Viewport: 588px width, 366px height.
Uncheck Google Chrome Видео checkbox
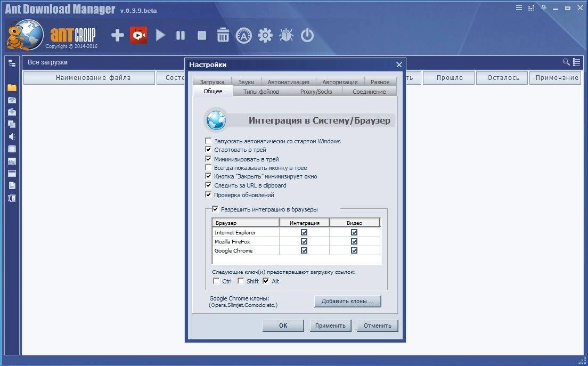click(354, 250)
